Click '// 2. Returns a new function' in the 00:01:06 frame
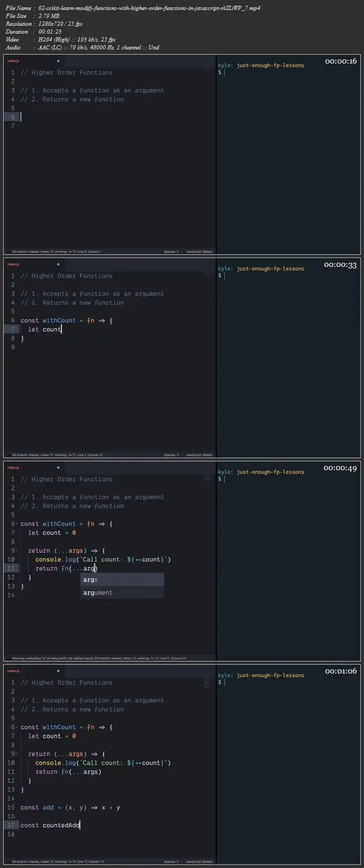364x868 pixels. [x=73, y=709]
